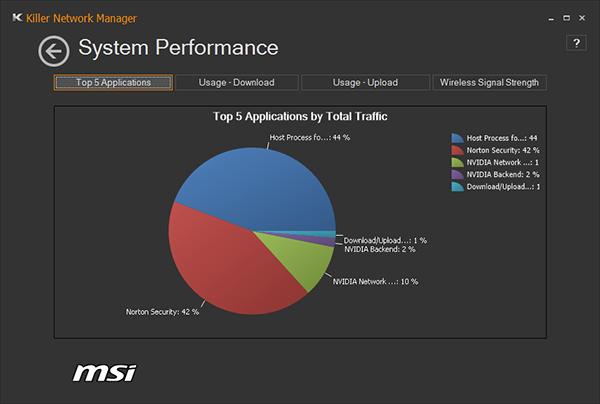600x404 pixels.
Task: Click the MSI logo
Action: [x=104, y=373]
